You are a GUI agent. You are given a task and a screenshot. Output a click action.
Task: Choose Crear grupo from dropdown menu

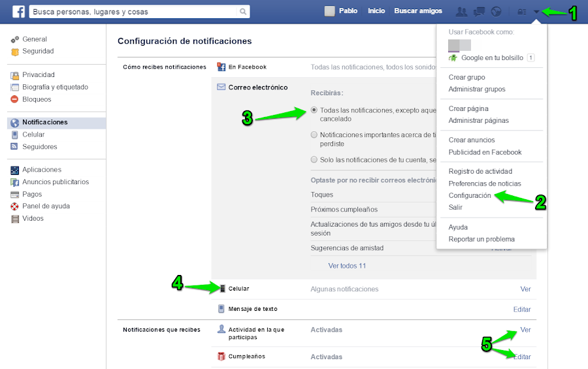(x=466, y=77)
